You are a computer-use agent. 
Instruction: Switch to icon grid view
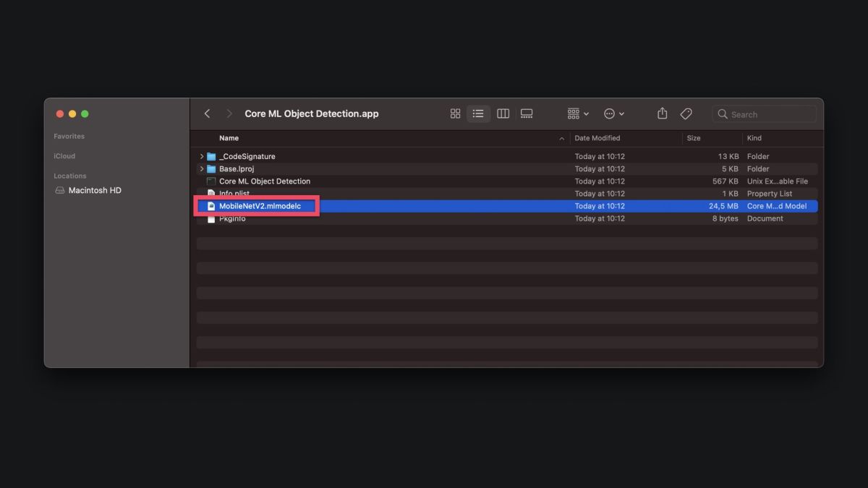pos(455,114)
